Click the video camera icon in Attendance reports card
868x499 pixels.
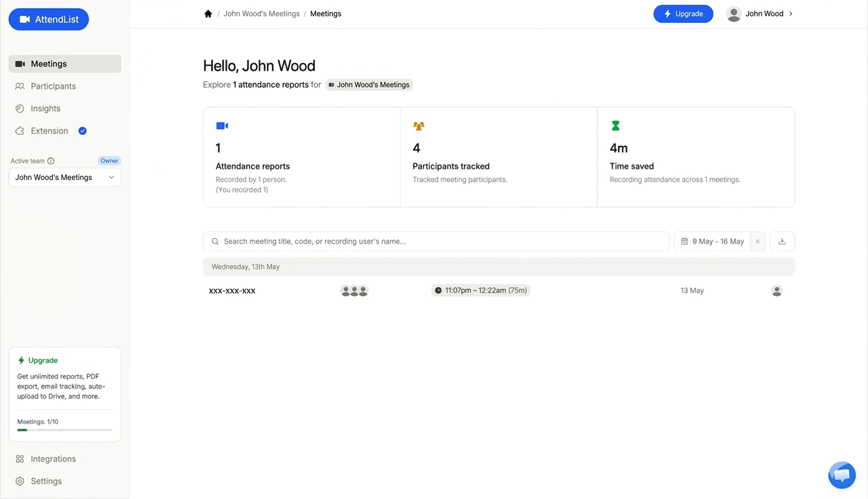(x=222, y=125)
